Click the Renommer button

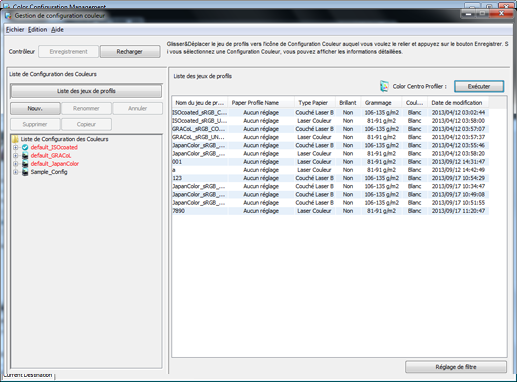pos(86,108)
